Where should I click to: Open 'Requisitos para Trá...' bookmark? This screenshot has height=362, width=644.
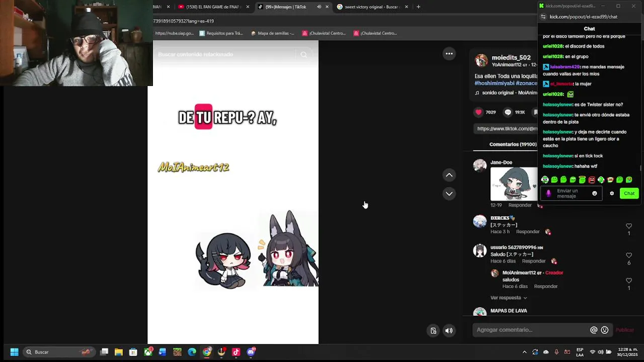click(x=221, y=33)
